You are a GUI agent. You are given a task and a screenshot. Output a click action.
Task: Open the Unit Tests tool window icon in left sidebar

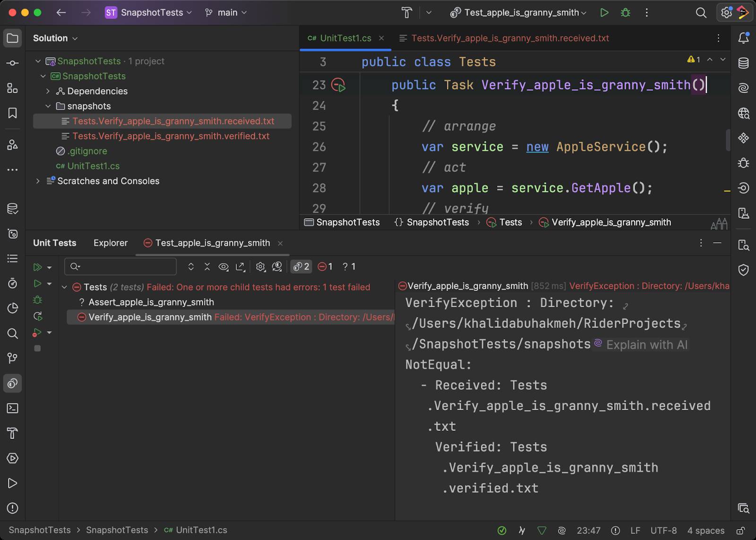(13, 383)
